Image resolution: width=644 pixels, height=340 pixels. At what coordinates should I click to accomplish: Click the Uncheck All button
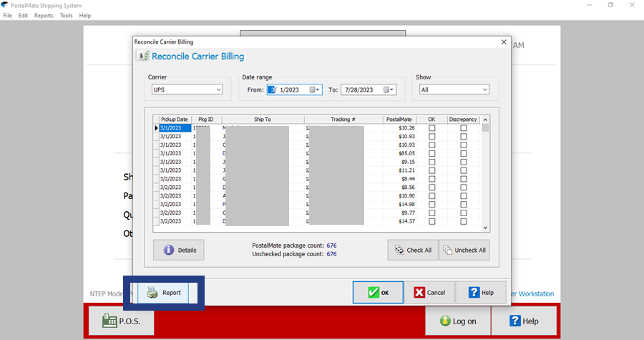[x=464, y=250]
